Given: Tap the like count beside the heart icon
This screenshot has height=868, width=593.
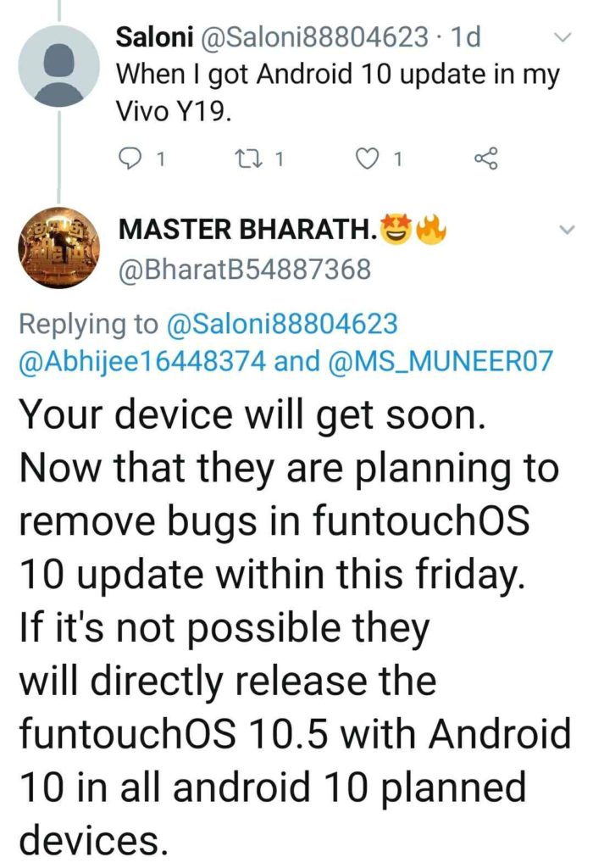Looking at the screenshot, I should click(396, 160).
